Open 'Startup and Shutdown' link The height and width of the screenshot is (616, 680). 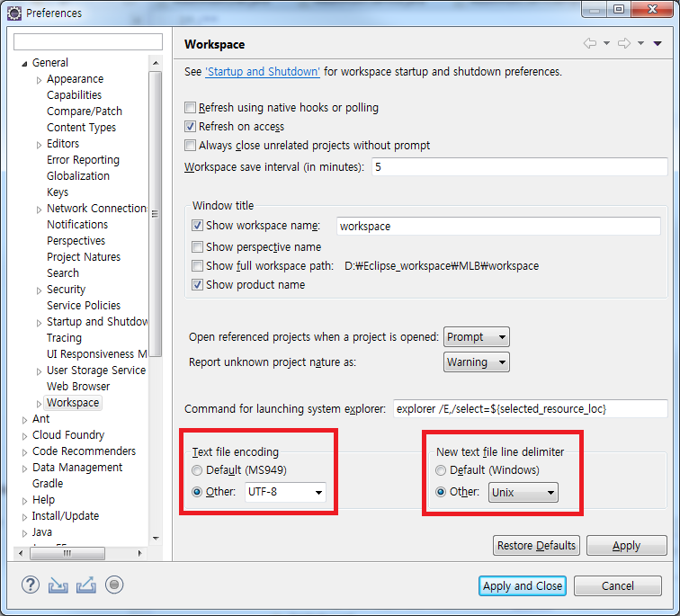(x=263, y=72)
